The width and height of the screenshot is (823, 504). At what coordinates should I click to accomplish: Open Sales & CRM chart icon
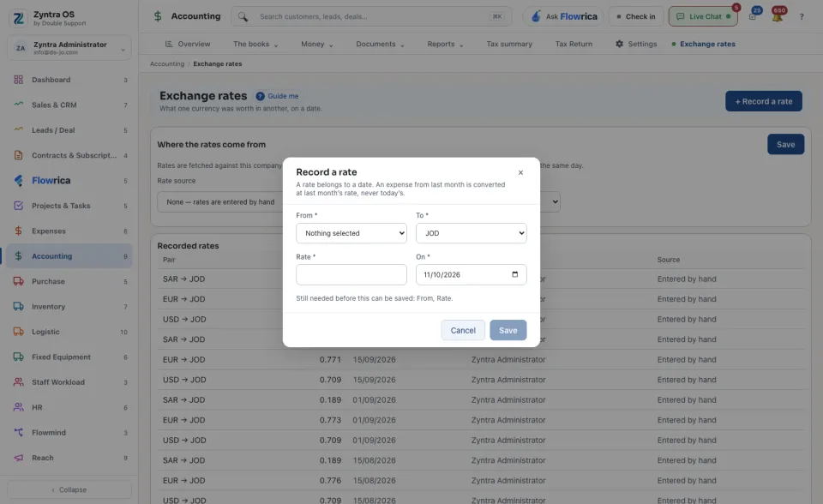tap(18, 105)
